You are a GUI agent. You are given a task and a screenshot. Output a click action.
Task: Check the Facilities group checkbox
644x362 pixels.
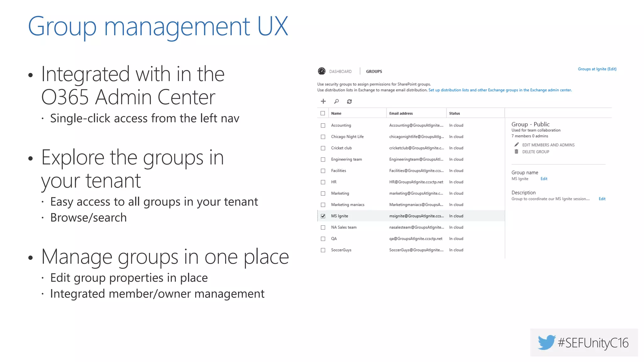(x=323, y=171)
